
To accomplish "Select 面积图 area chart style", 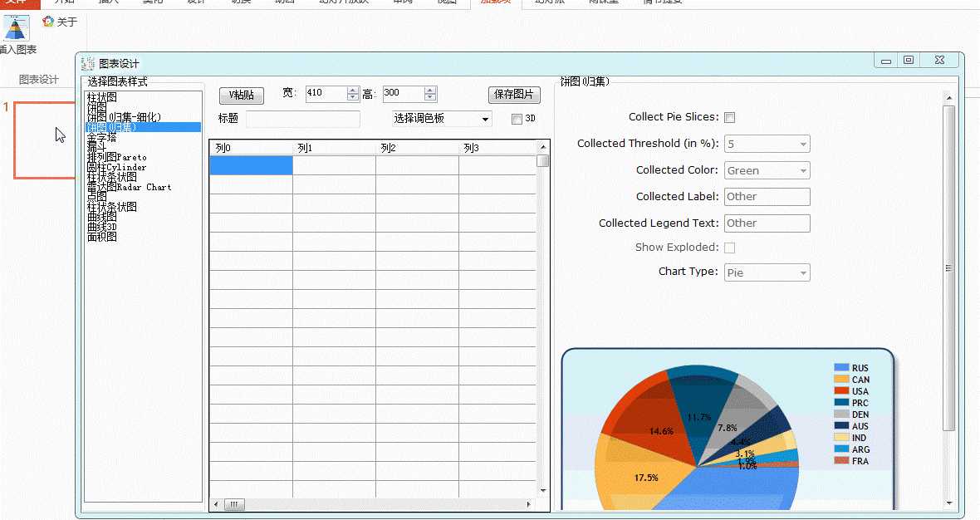I will (102, 236).
